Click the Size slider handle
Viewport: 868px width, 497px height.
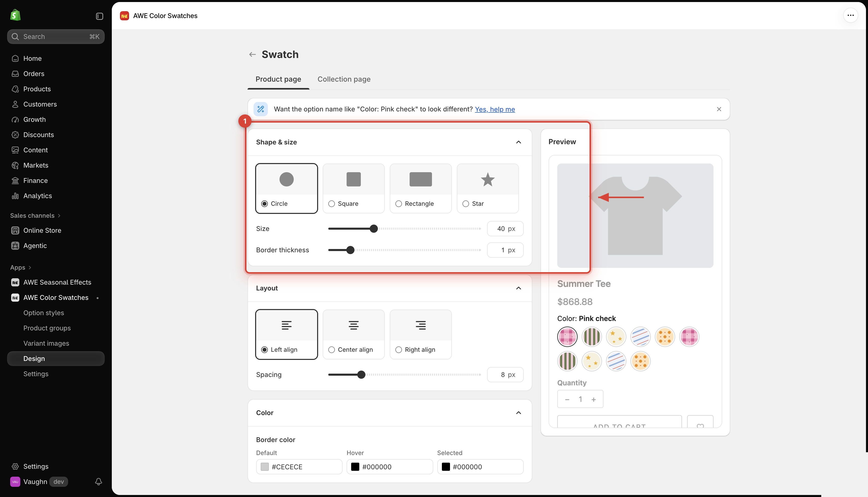[x=374, y=229]
